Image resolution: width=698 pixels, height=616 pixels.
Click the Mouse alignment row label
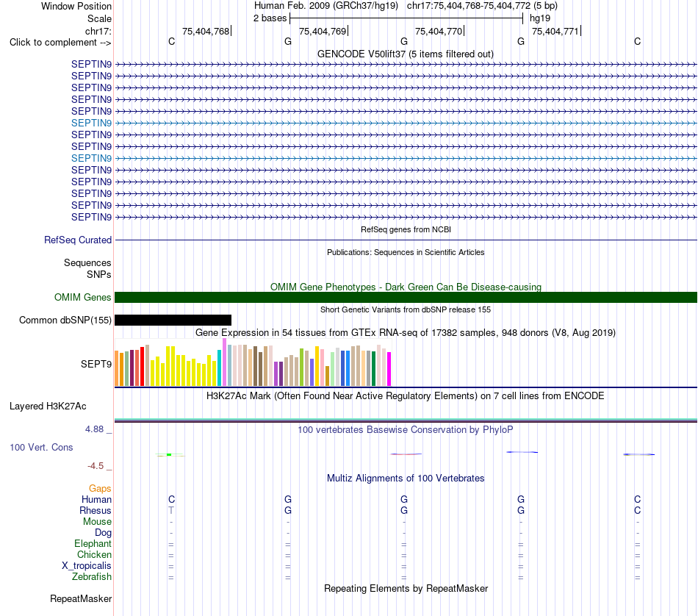(97, 522)
